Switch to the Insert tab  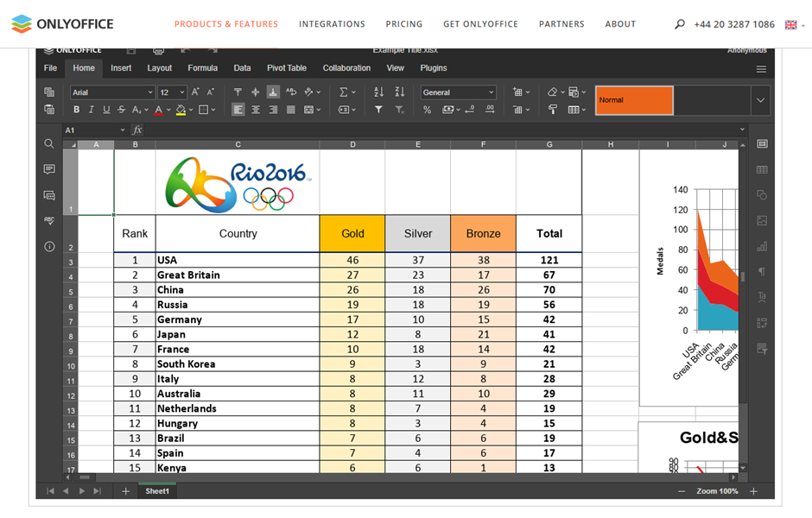pos(121,68)
